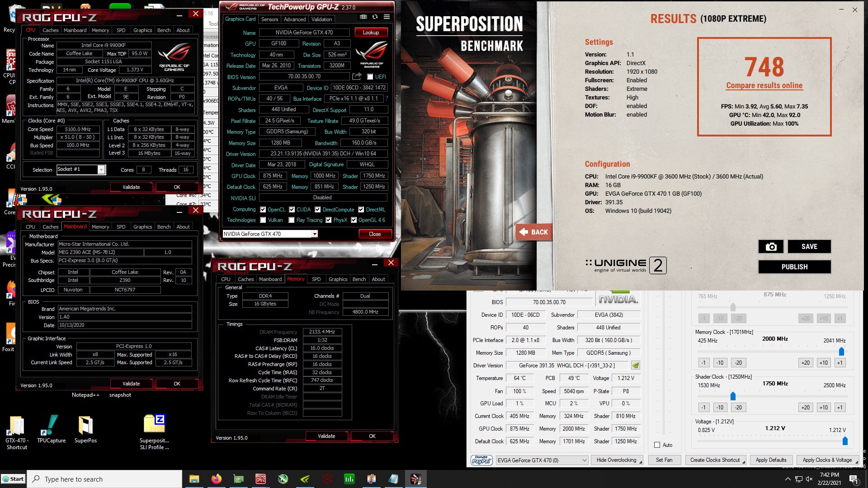The image size is (868, 488).
Task: Click Memory Clock +20 step button
Action: point(805,363)
